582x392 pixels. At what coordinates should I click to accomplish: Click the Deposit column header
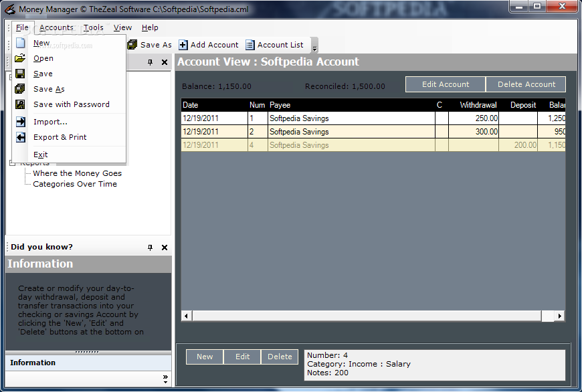(x=518, y=105)
